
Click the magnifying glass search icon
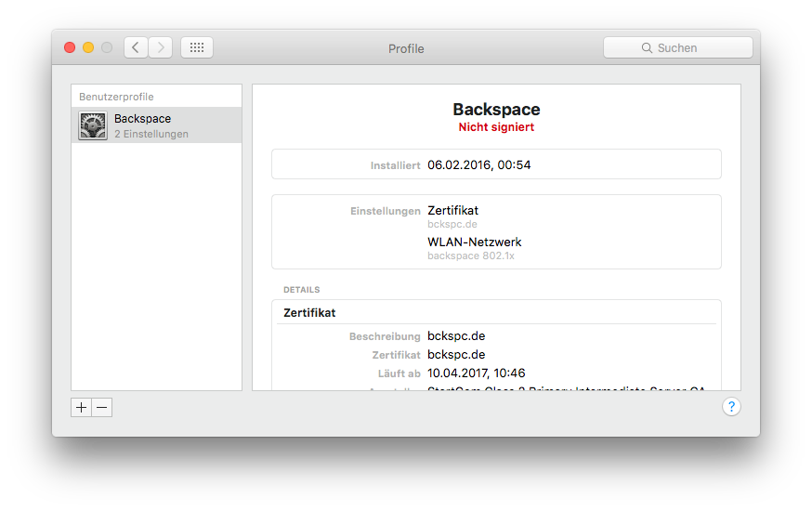(x=647, y=48)
